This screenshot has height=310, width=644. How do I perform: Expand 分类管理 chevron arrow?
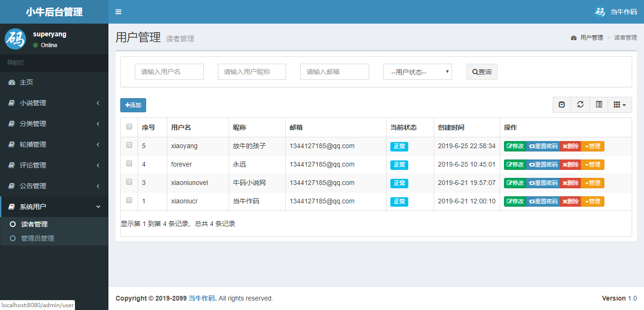(98, 124)
